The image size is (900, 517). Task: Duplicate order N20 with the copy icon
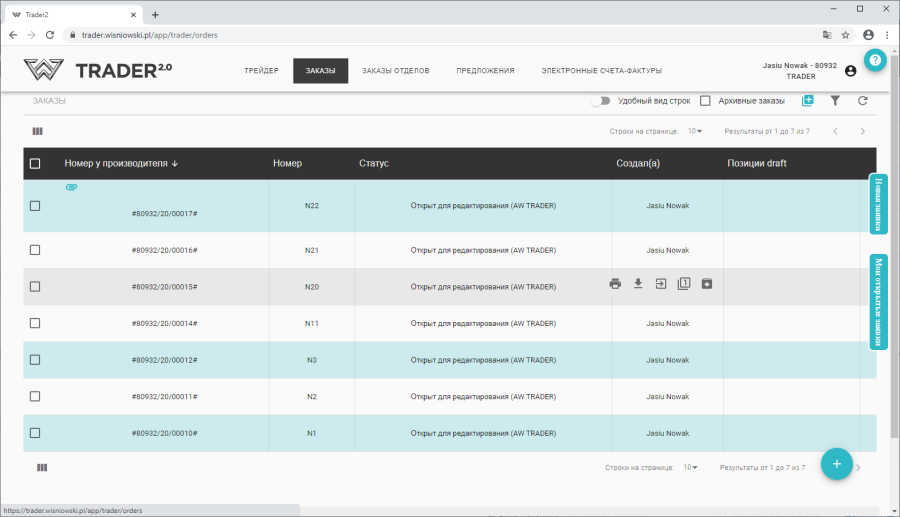[684, 284]
